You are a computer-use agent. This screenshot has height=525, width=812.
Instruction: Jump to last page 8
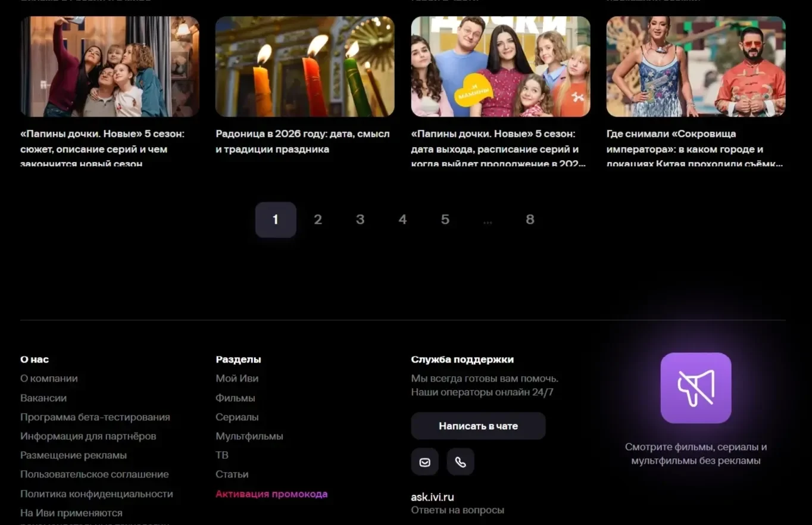(530, 220)
